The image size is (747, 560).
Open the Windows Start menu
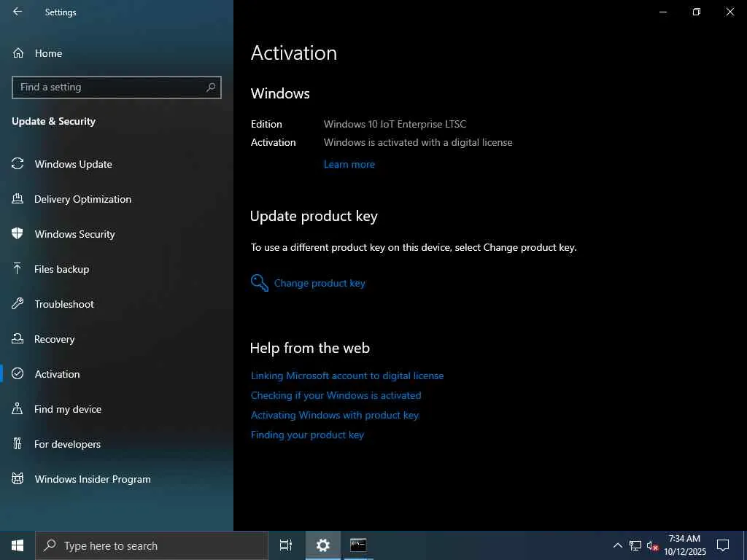pos(18,545)
